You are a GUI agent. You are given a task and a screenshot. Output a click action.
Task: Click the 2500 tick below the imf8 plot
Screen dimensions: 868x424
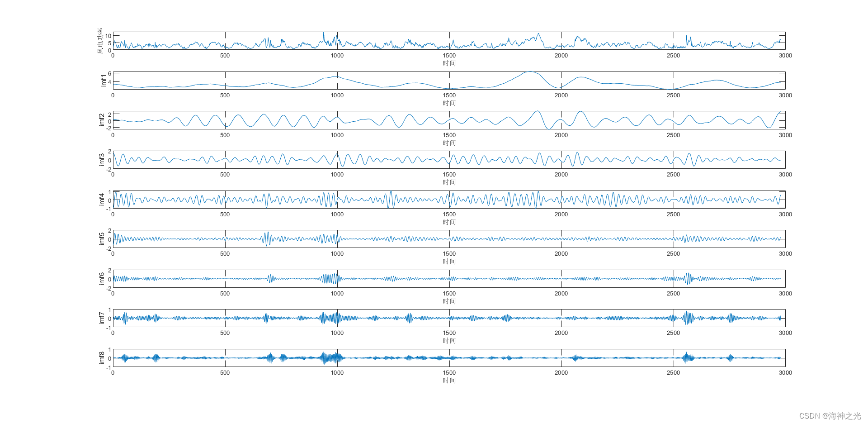point(673,373)
